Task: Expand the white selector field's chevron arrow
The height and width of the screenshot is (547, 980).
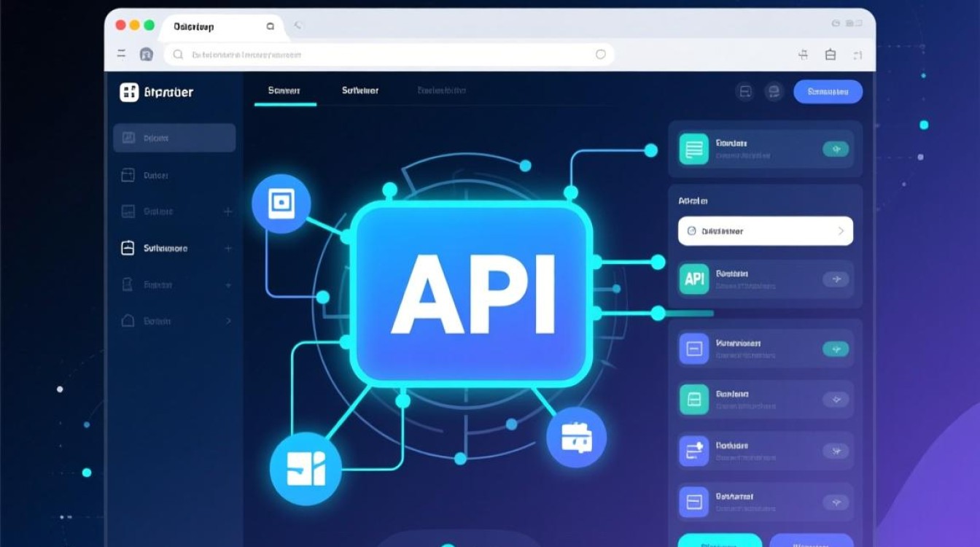Action: [841, 231]
